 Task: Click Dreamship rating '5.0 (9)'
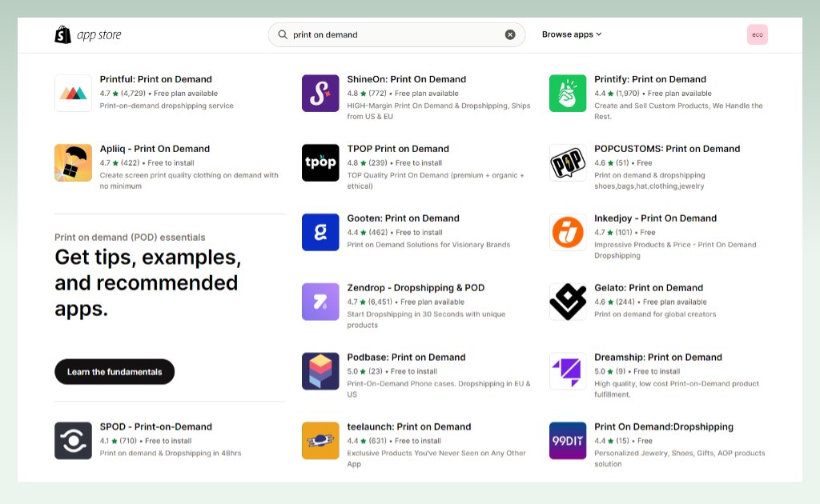(609, 371)
